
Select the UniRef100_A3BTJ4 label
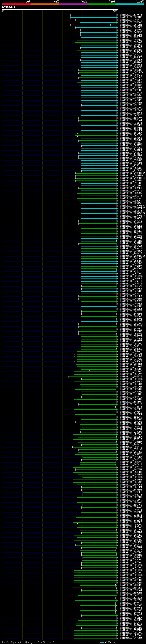point(131,407)
